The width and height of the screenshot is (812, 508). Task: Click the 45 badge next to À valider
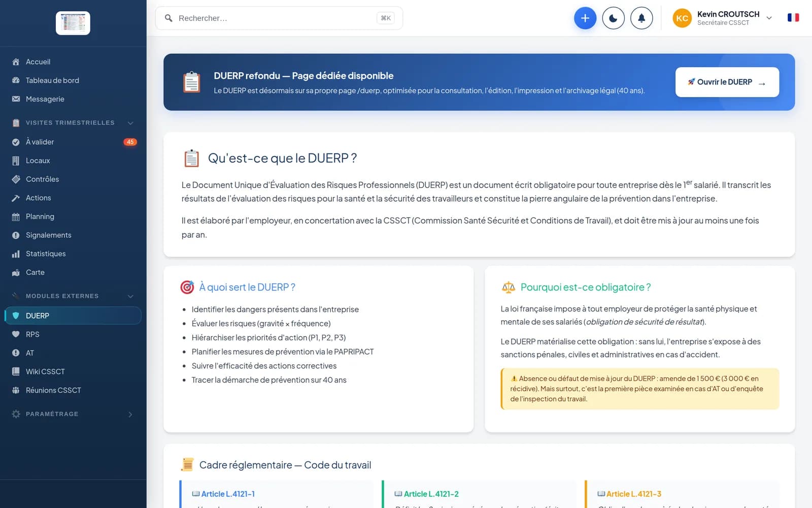click(x=130, y=142)
